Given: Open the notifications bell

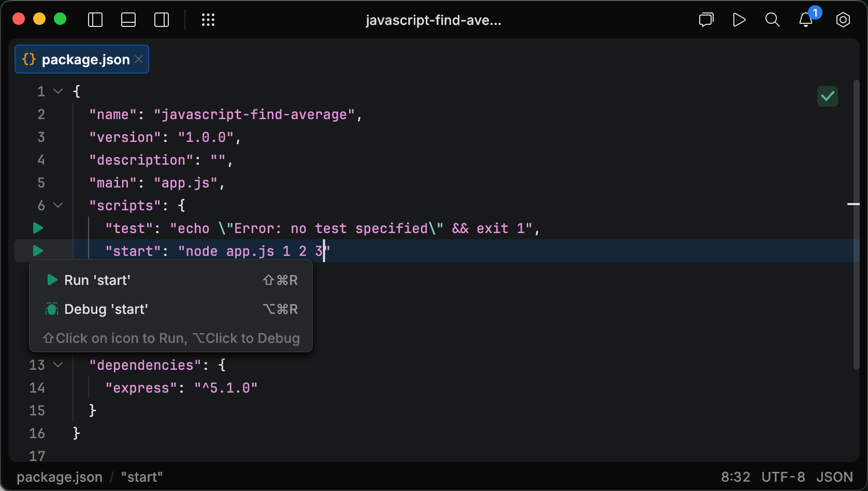Looking at the screenshot, I should point(805,20).
